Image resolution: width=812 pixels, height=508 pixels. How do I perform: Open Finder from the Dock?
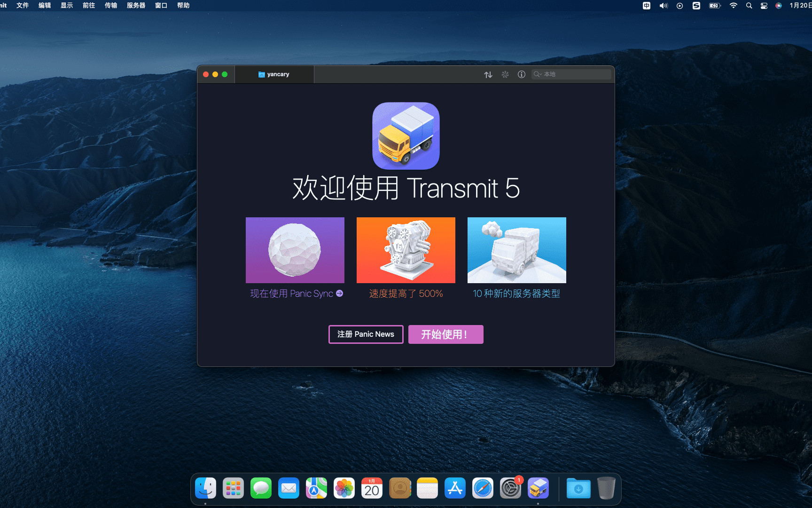(205, 488)
